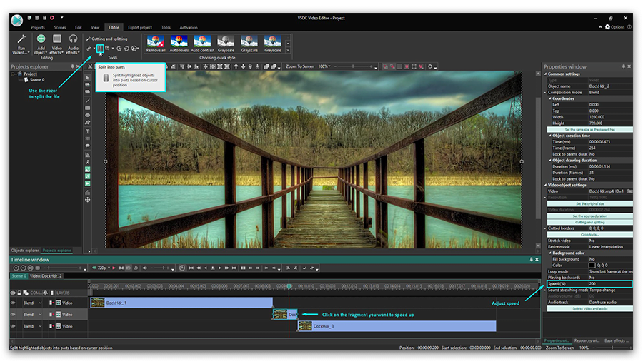Image resolution: width=643 pixels, height=364 pixels.
Task: Click the black Color swatch in Background color
Action: pos(592,266)
